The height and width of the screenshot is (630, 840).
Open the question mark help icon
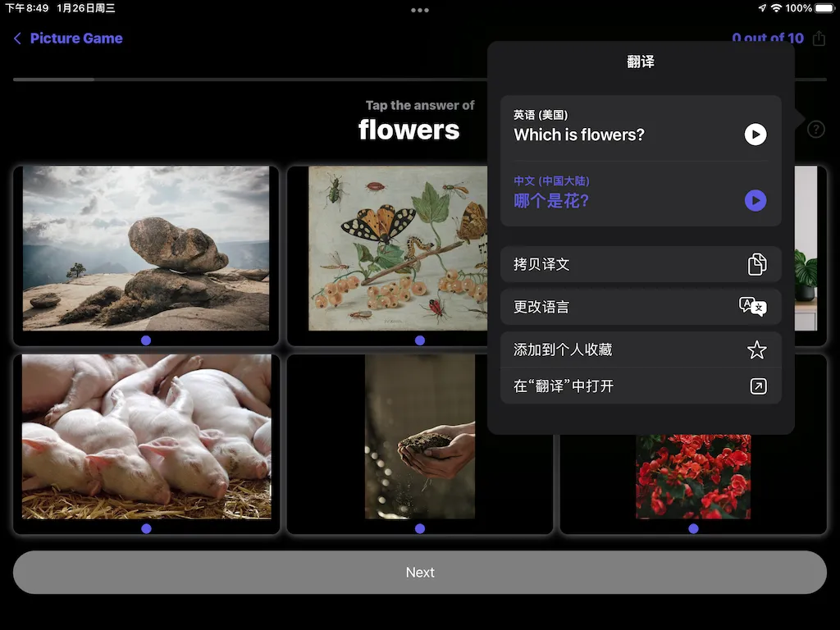pos(815,129)
